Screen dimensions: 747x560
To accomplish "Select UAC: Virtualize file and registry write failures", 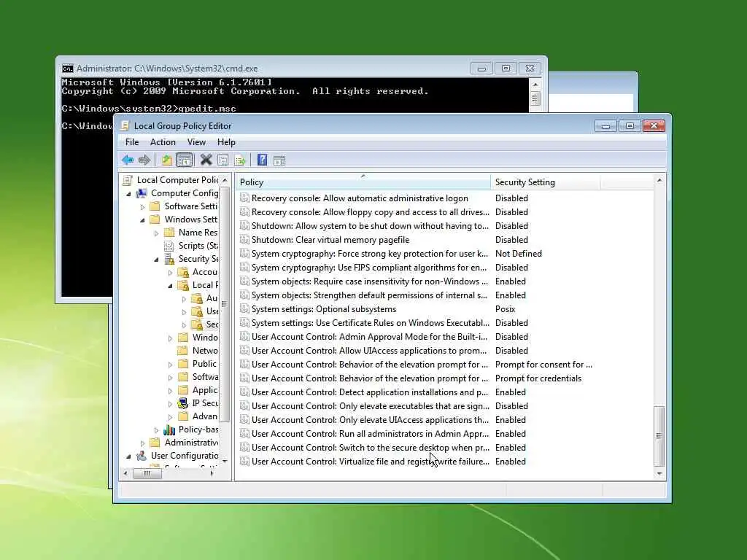I will click(370, 461).
